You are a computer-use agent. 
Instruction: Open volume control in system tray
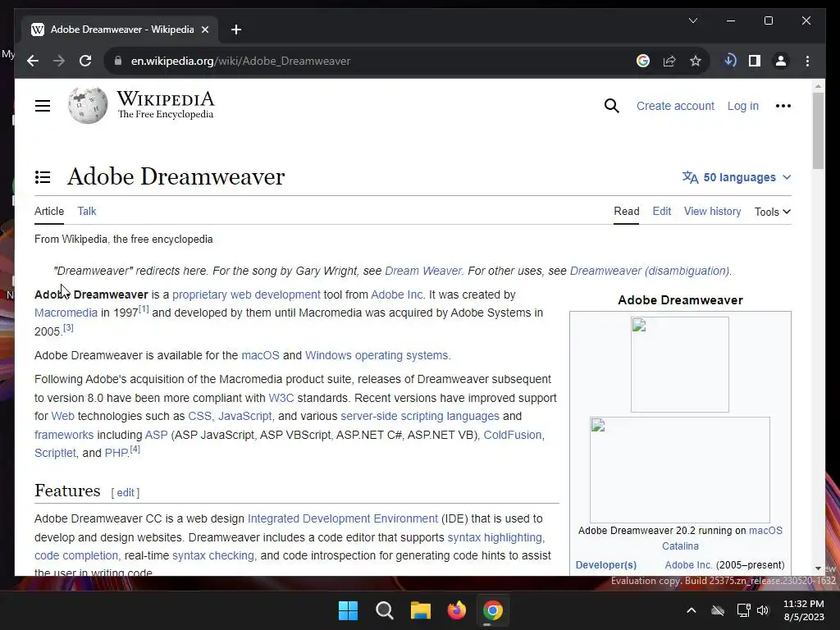tap(764, 610)
